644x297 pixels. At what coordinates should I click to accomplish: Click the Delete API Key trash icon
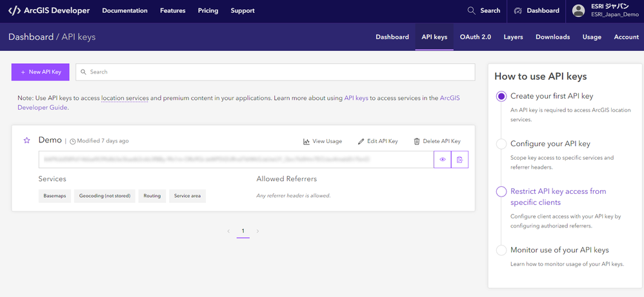(417, 141)
